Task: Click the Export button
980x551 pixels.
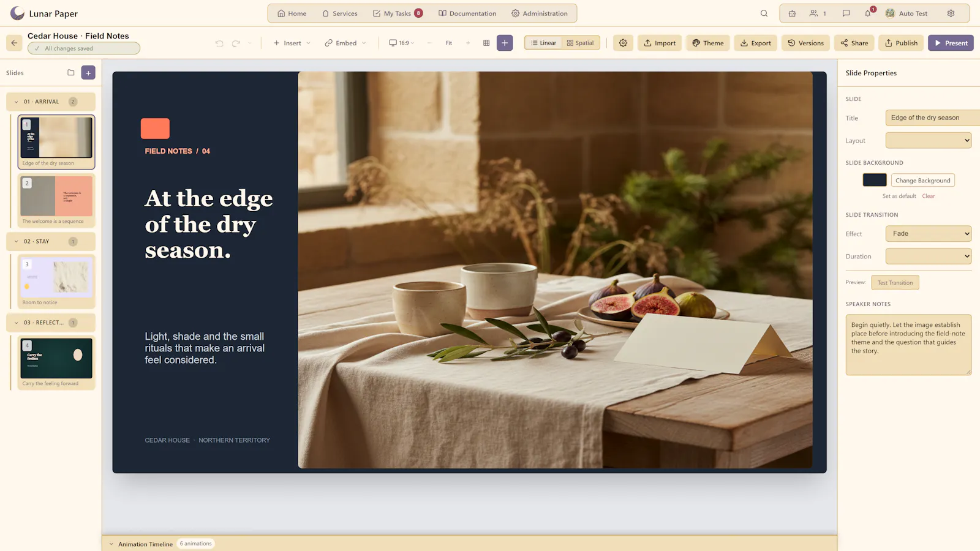Action: [x=756, y=43]
